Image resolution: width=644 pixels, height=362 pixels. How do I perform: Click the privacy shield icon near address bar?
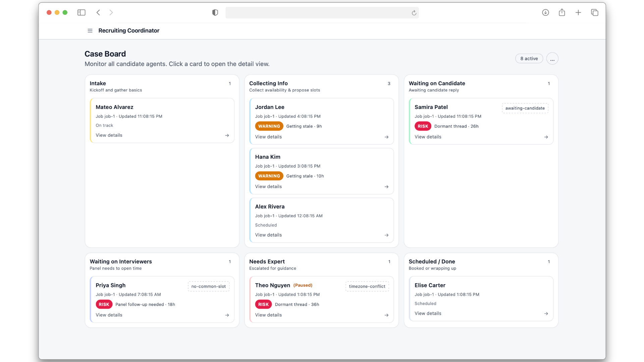215,12
